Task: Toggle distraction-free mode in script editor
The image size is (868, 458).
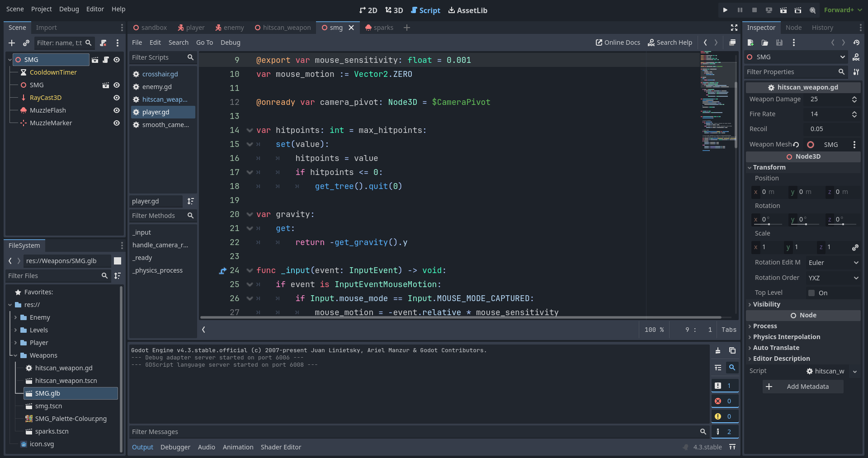Action: pyautogui.click(x=734, y=27)
